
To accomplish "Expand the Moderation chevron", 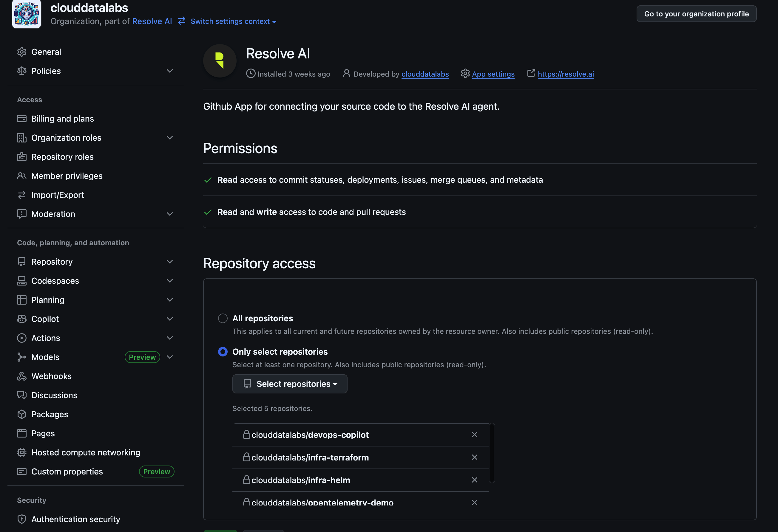I will coord(170,214).
